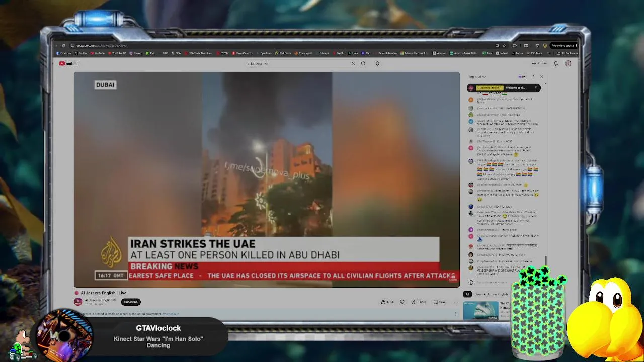Viewport: 644px width, 362px height.
Task: Click the GTAVloclock overlay name
Action: pos(158,328)
